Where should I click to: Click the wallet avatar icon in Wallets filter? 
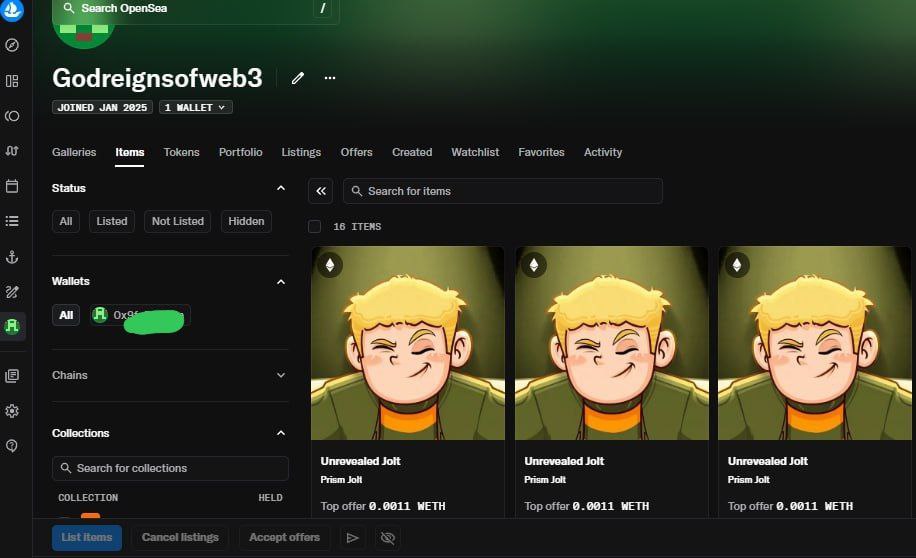[x=100, y=314]
